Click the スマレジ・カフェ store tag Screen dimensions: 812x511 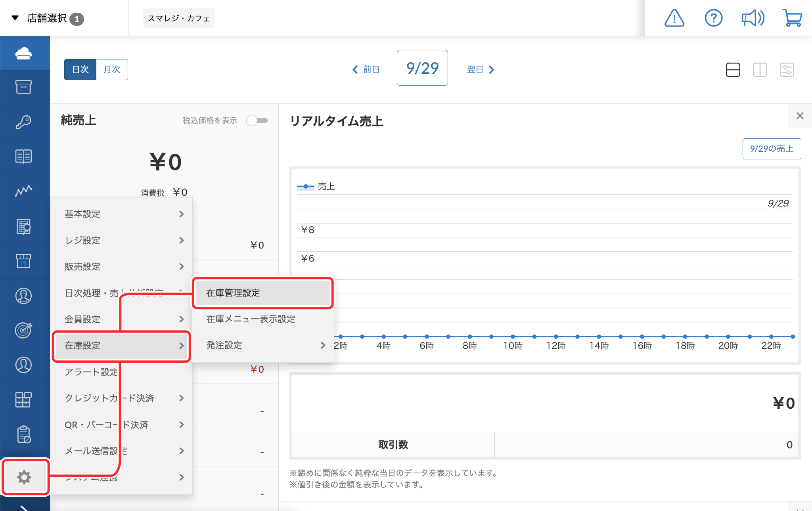179,18
